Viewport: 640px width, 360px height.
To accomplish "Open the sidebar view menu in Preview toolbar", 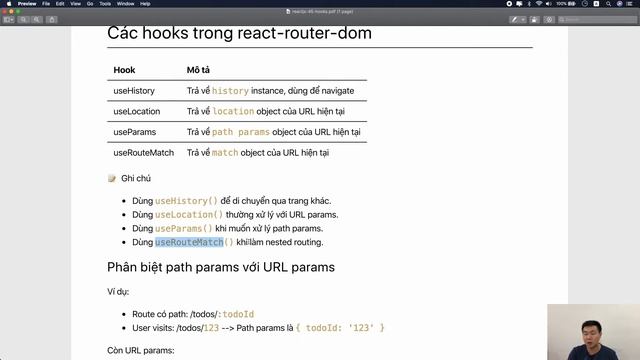I will tap(9, 20).
